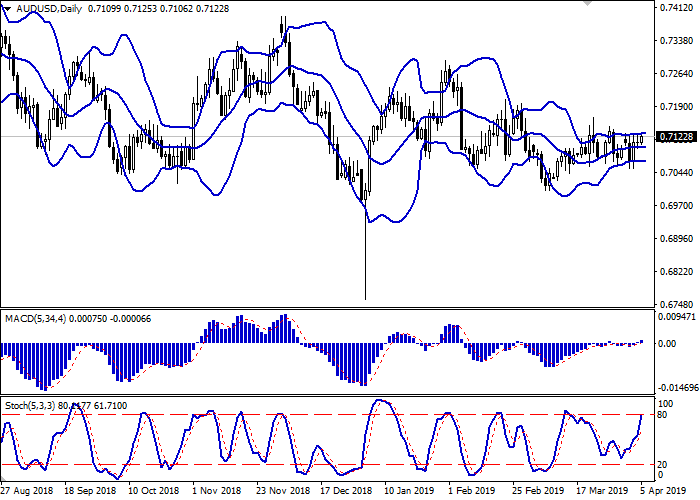Image resolution: width=700 pixels, height=500 pixels.
Task: Click the 0.74120 price axis label
Action: pos(677,8)
